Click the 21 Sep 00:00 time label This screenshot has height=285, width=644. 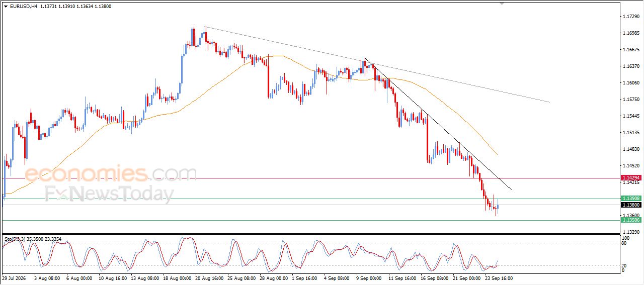pos(467,278)
